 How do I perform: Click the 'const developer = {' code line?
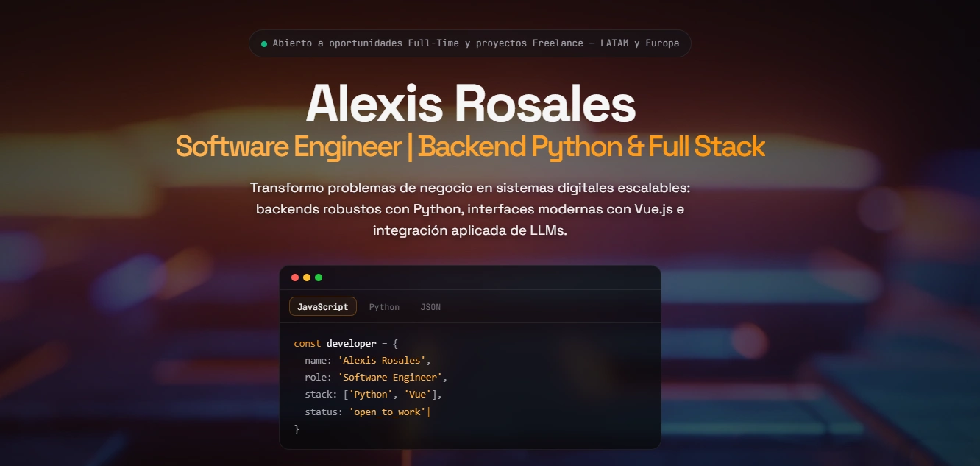[345, 344]
